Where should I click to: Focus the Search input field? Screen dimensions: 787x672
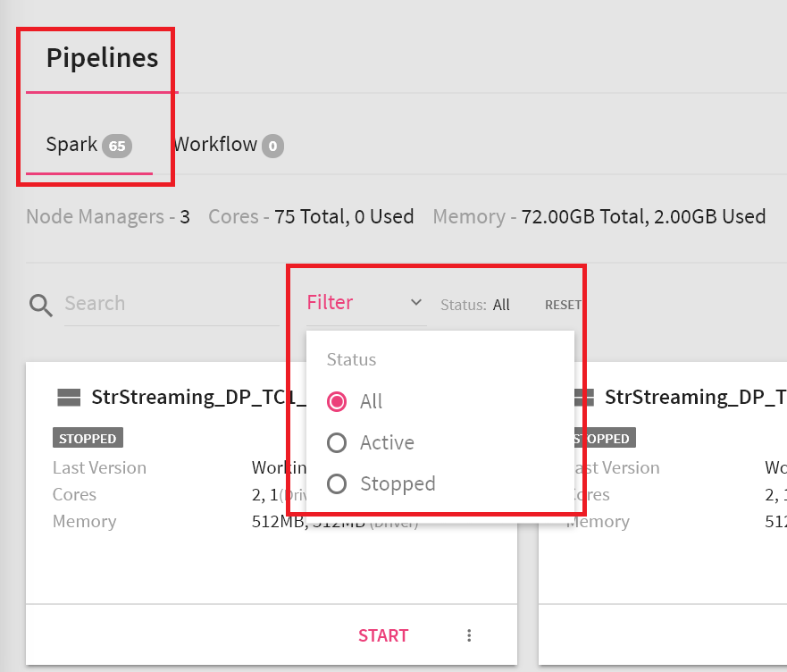170,304
